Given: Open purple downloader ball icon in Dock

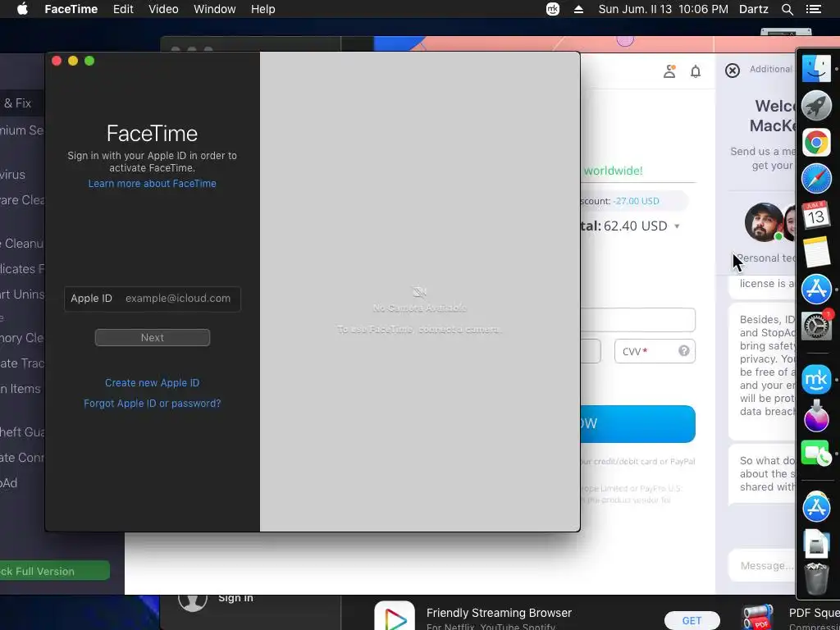Looking at the screenshot, I should (816, 416).
